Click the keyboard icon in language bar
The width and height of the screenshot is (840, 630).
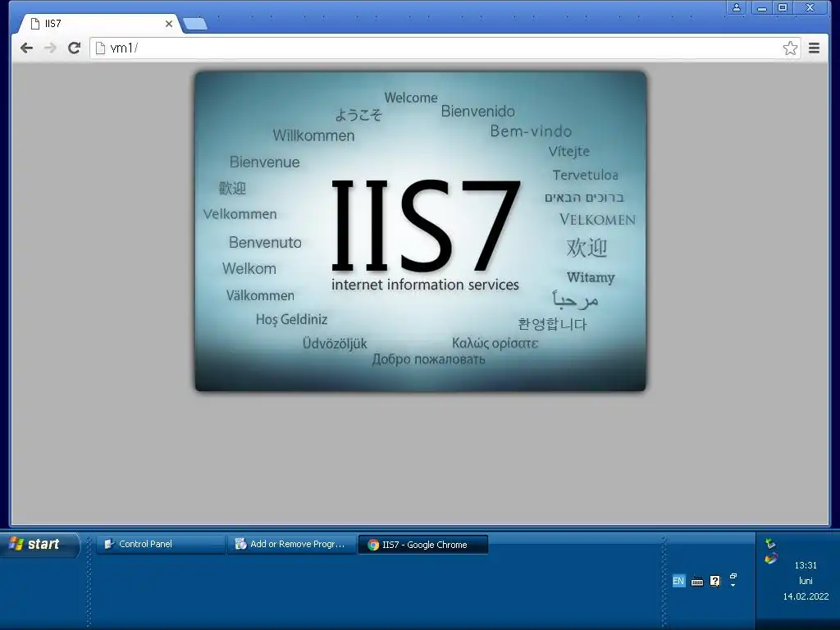(697, 582)
